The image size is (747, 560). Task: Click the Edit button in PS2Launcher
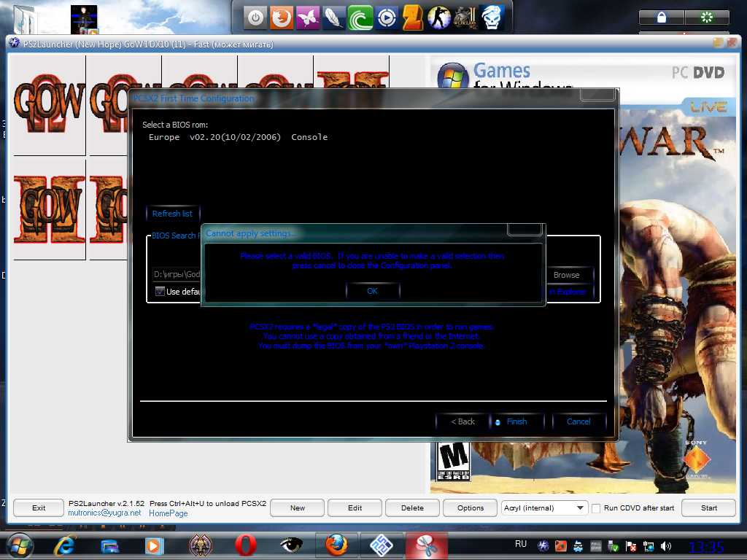355,508
